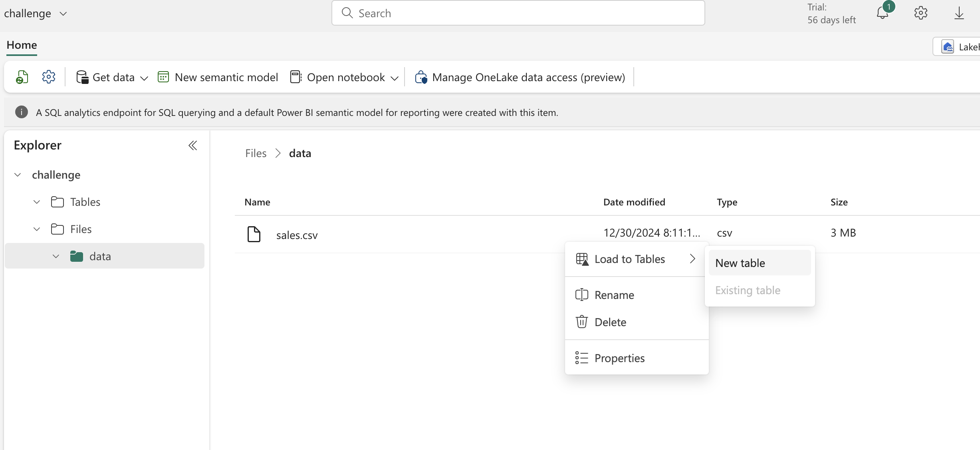Switch to the Home tab
980x450 pixels.
[22, 45]
